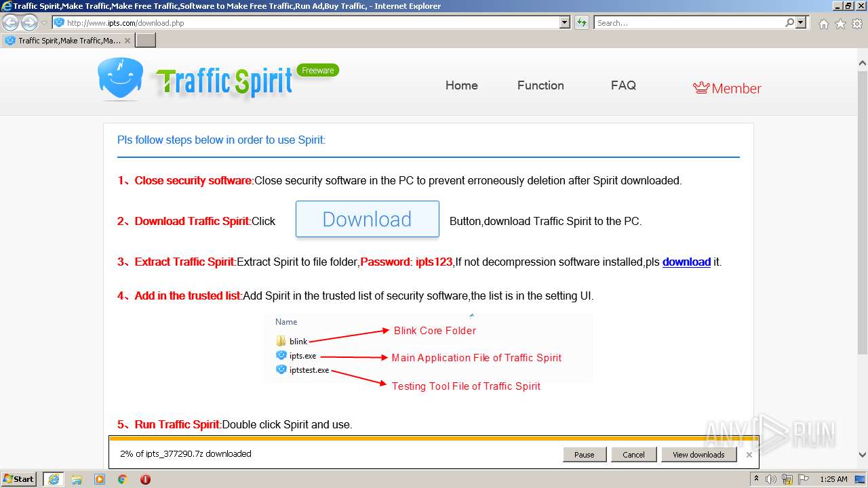The image size is (868, 488).
Task: Click '5、Run Traffic Spirit' heading
Action: click(169, 425)
